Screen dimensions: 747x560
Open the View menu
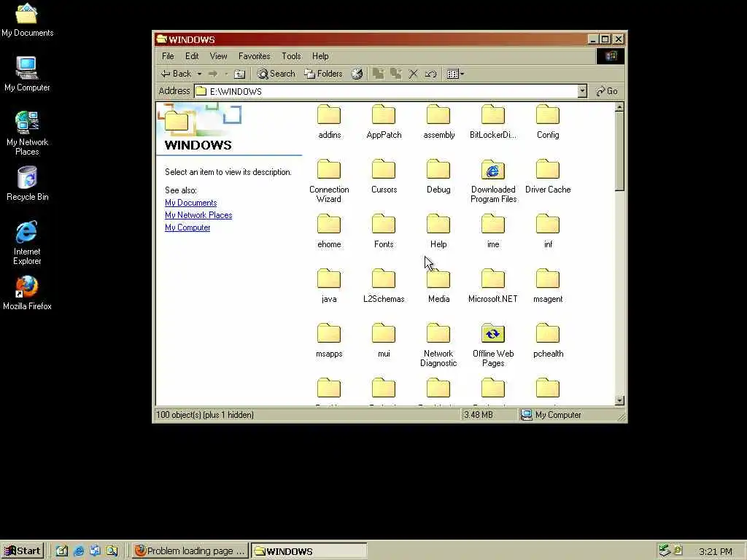click(x=219, y=56)
